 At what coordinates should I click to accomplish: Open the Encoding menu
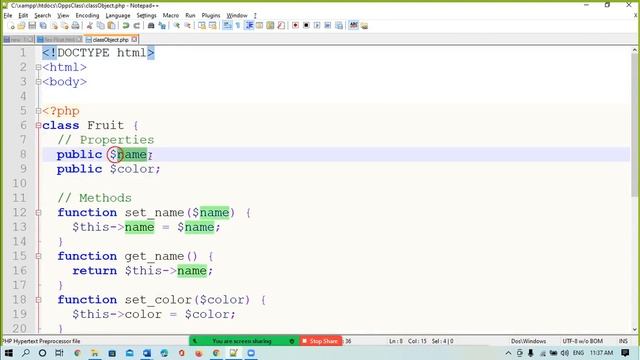coord(87,16)
